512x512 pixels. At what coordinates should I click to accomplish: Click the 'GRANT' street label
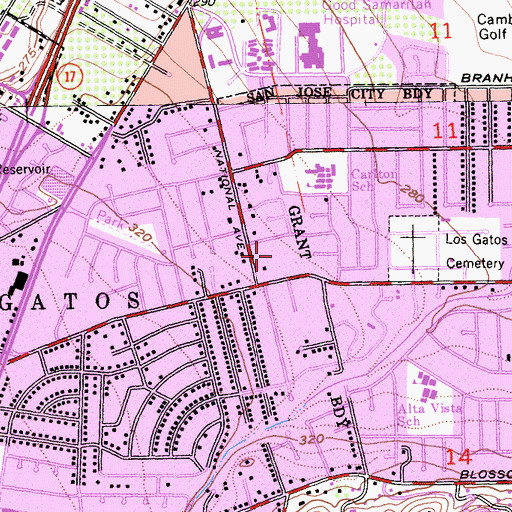point(300,232)
